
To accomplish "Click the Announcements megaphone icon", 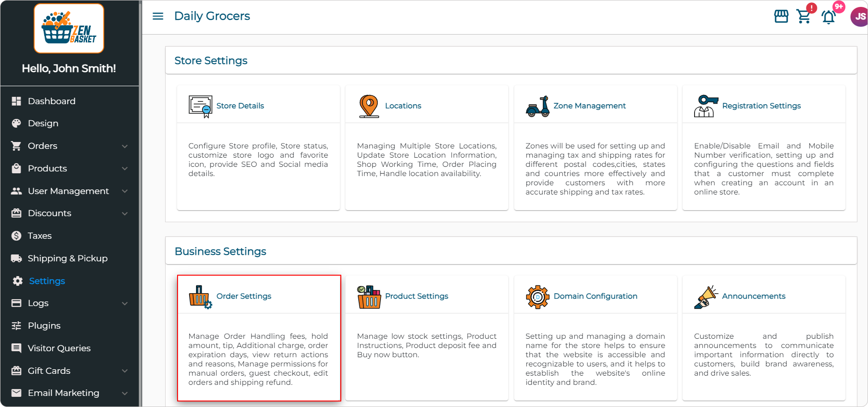I will coord(706,297).
